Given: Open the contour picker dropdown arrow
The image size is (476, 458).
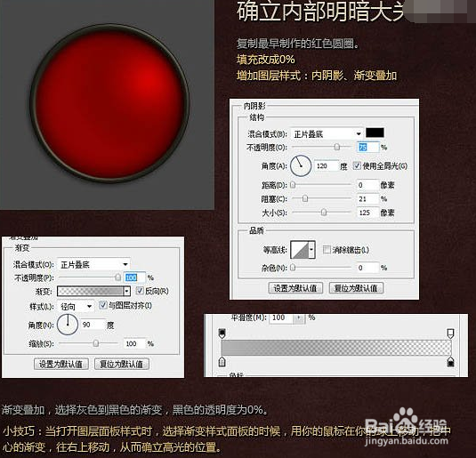Looking at the screenshot, I should 311,250.
